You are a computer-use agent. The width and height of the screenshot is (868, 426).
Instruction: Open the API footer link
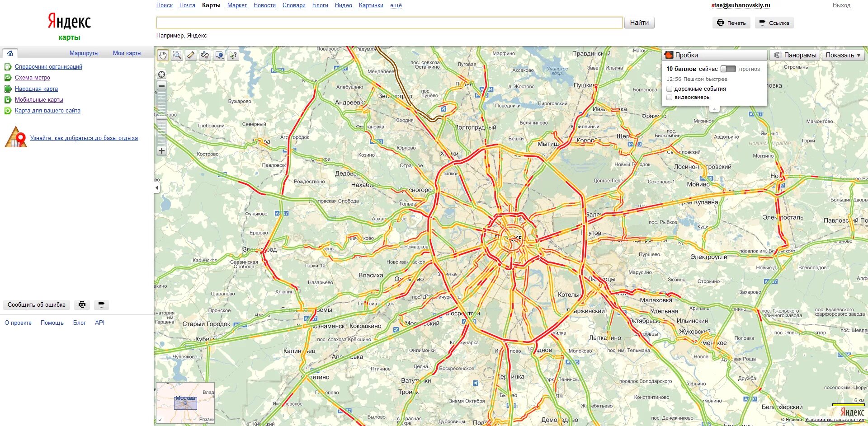coord(99,323)
